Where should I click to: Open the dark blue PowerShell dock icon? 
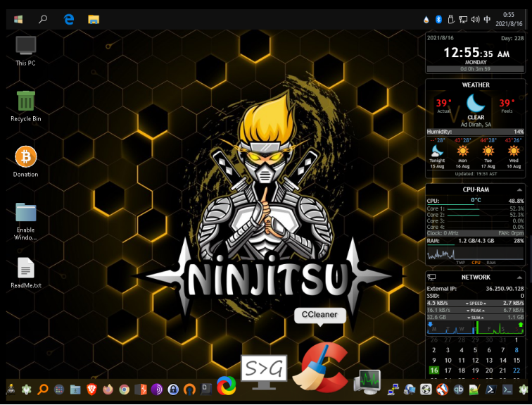491,390
